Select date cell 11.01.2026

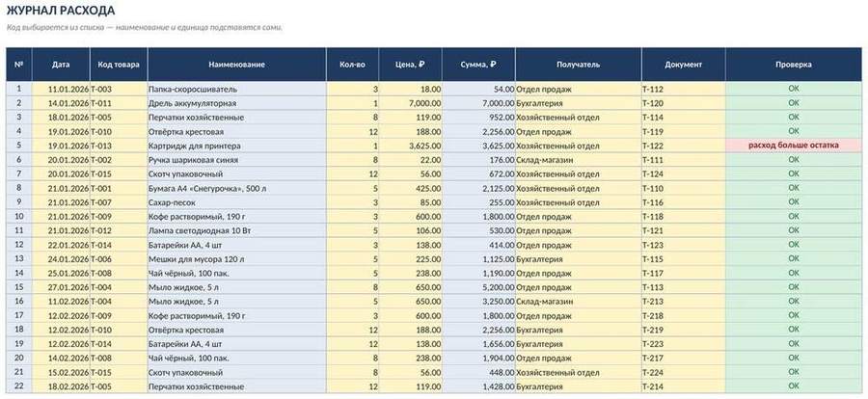coord(61,89)
